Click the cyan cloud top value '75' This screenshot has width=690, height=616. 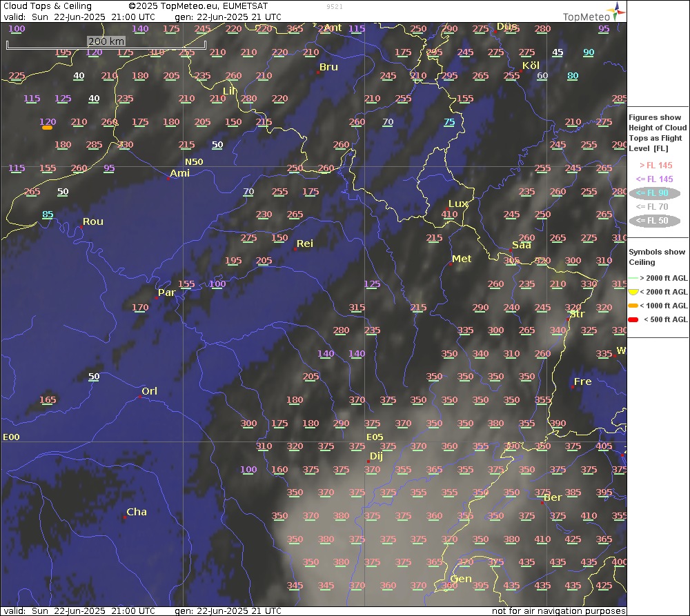coord(449,122)
